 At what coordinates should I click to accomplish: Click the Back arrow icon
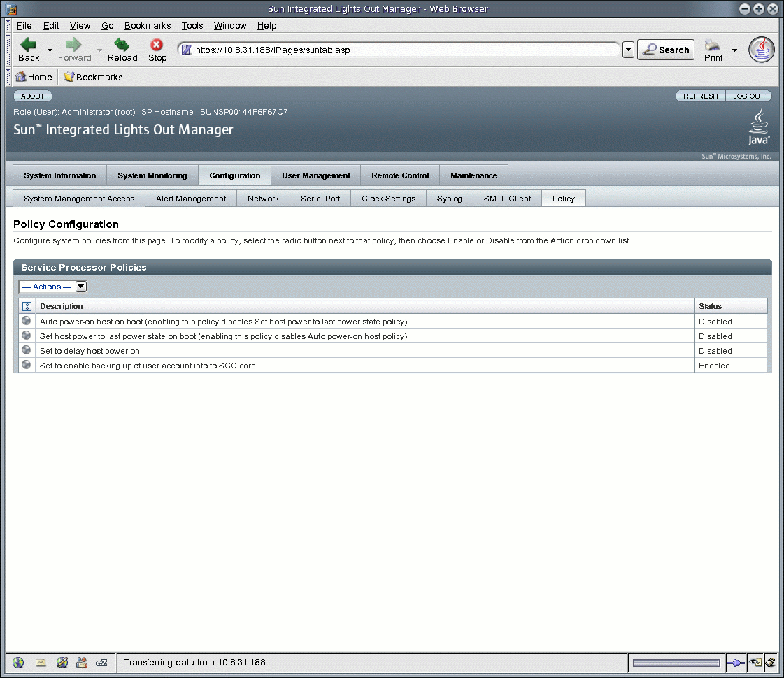coord(28,45)
